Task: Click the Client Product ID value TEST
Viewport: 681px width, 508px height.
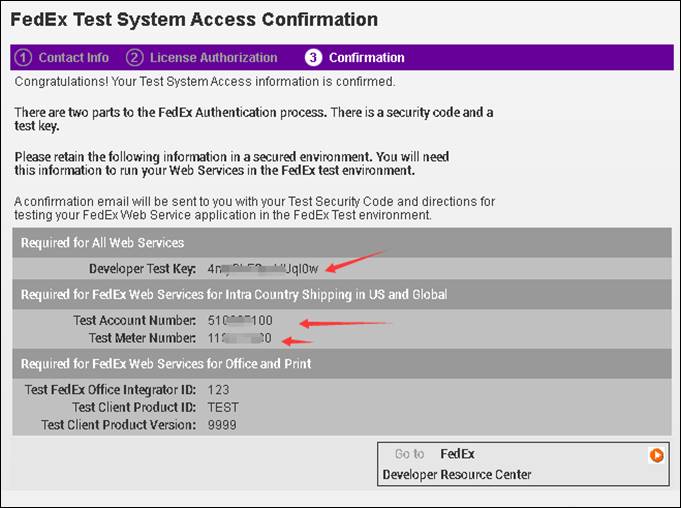Action: coord(223,407)
